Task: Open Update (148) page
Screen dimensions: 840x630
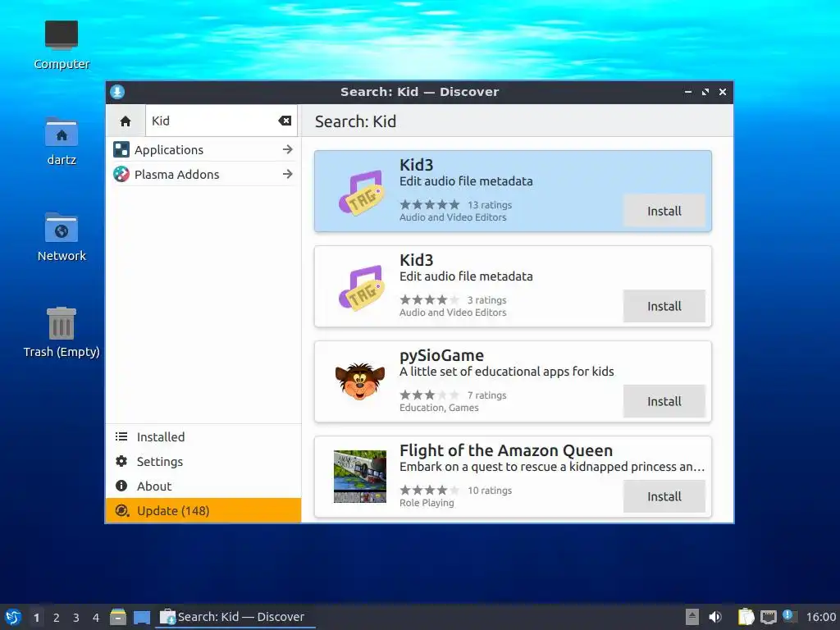Action: (x=203, y=510)
